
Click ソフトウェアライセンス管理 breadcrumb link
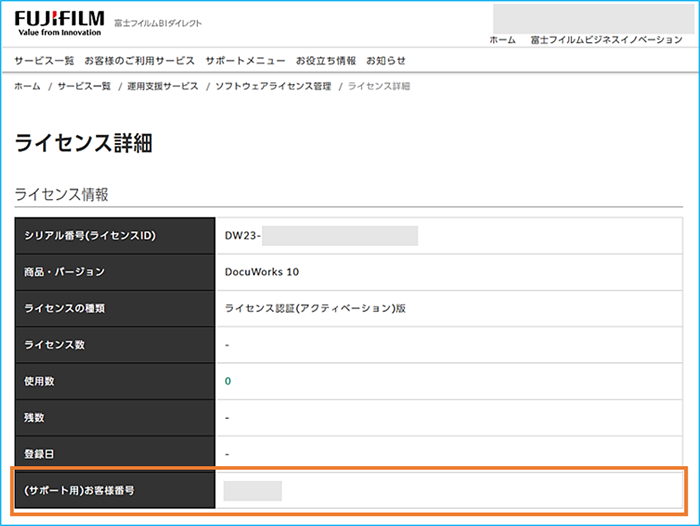(273, 86)
